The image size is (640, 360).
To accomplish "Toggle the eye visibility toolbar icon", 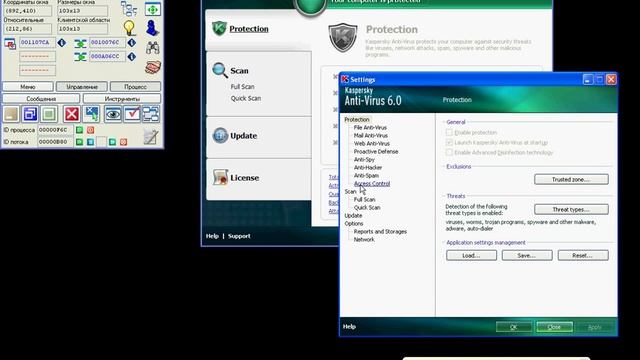I will pos(113,114).
